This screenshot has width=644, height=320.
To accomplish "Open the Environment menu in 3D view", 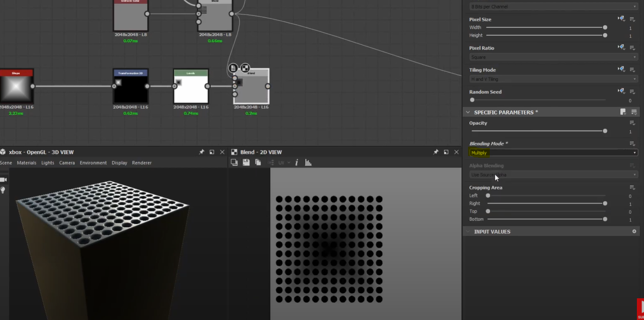I will pos(93,163).
